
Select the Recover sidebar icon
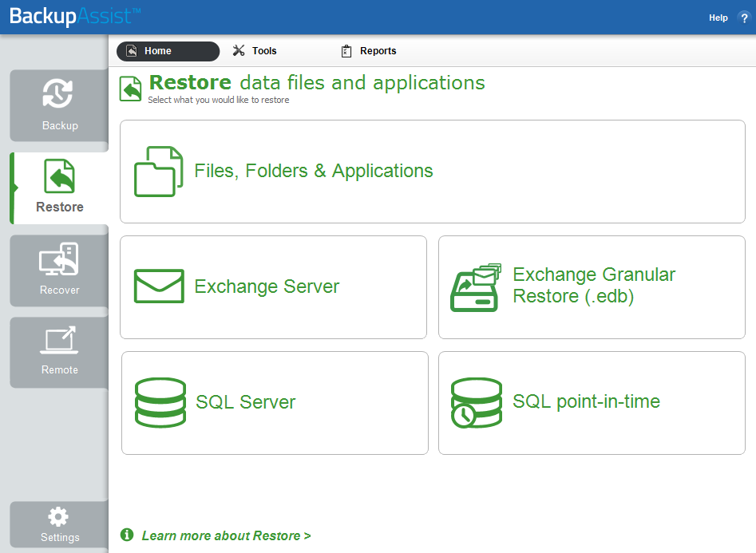58,259
